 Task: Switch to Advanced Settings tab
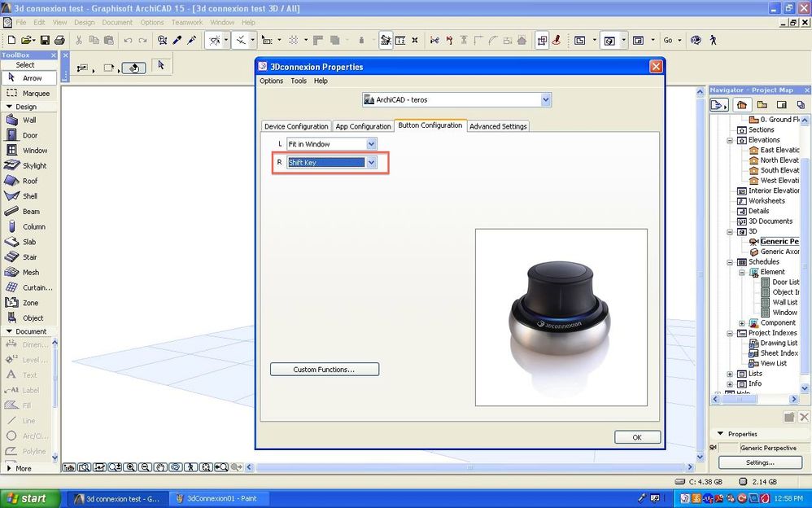click(x=498, y=126)
